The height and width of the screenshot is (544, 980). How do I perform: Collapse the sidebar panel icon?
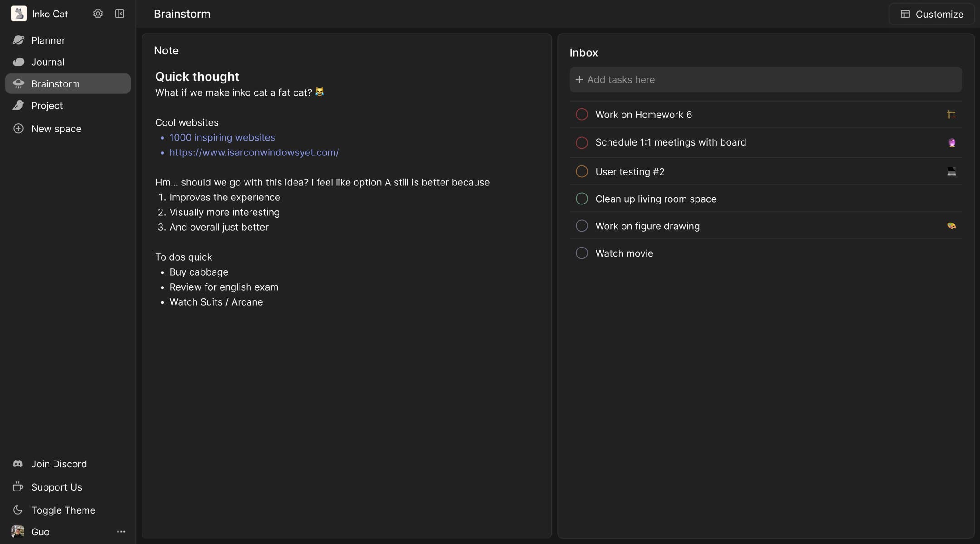(120, 14)
